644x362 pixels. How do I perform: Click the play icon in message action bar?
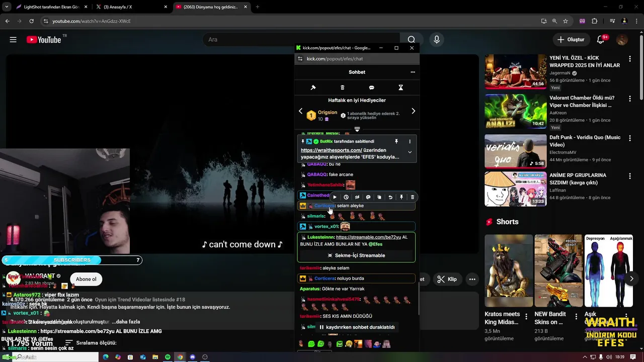point(335,197)
